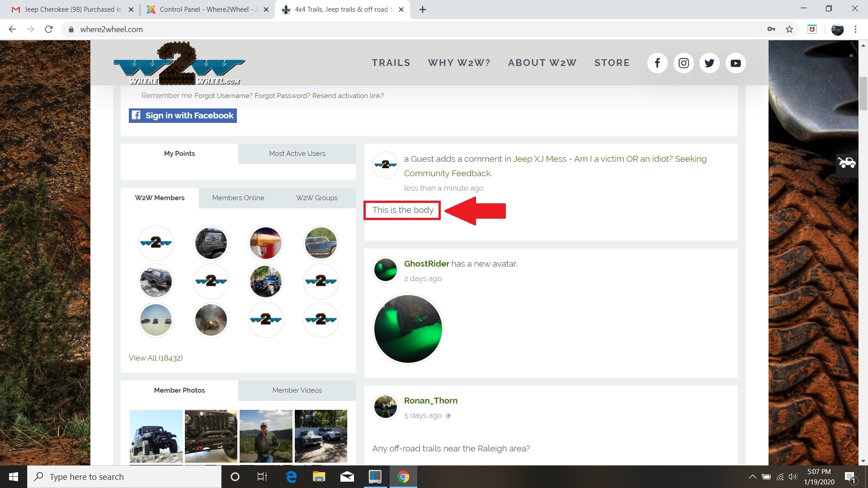Open the W2W Facebook page icon

coord(657,63)
